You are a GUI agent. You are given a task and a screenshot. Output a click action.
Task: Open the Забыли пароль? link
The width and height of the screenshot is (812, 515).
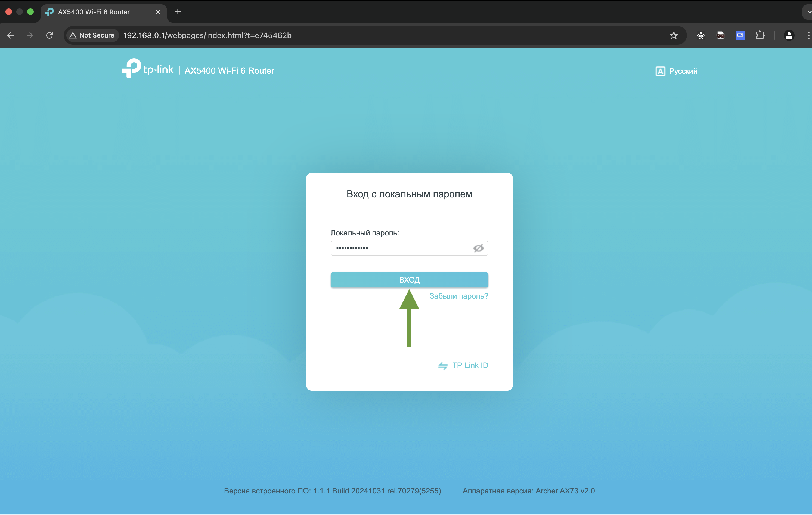(x=458, y=296)
